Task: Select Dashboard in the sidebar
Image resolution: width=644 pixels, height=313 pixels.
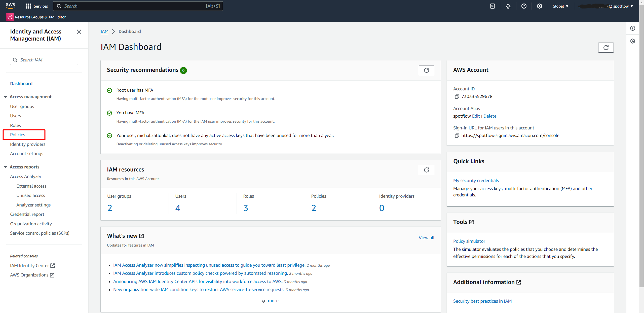Action: (21, 84)
